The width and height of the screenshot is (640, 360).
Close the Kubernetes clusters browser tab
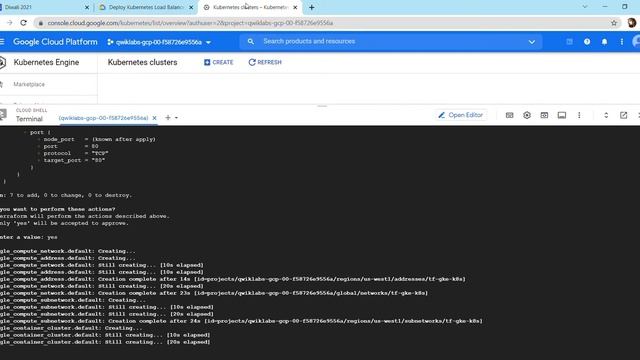click(x=295, y=7)
